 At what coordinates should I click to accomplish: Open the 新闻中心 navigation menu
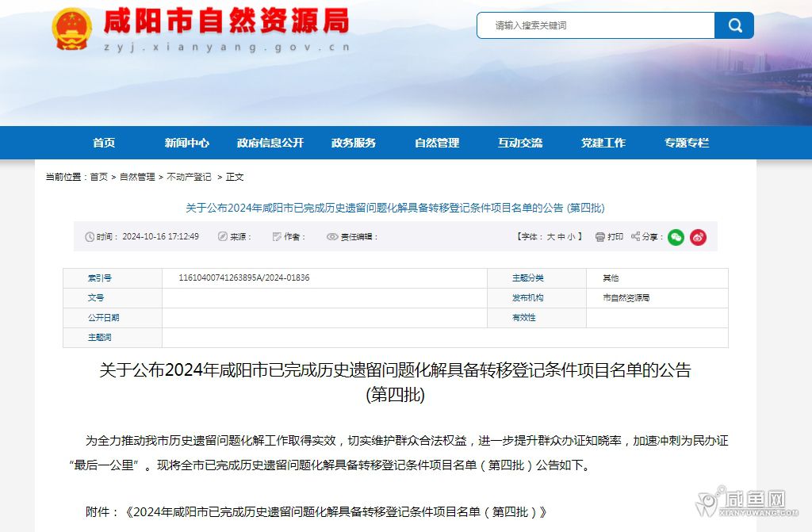pos(187,143)
